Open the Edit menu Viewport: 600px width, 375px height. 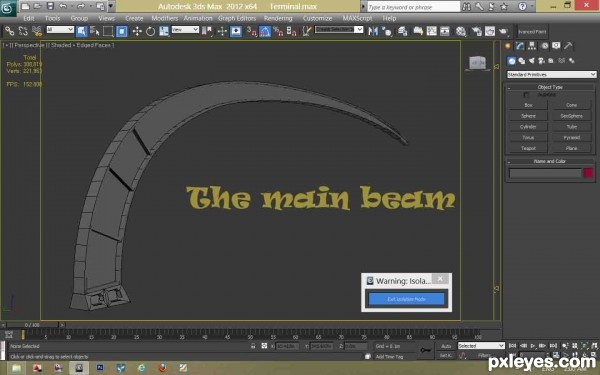(x=29, y=18)
